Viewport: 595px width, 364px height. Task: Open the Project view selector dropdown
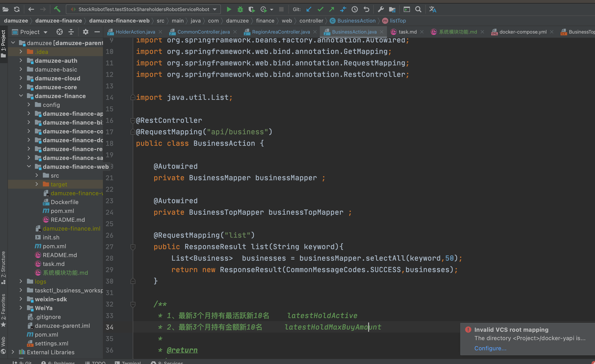[x=45, y=32]
